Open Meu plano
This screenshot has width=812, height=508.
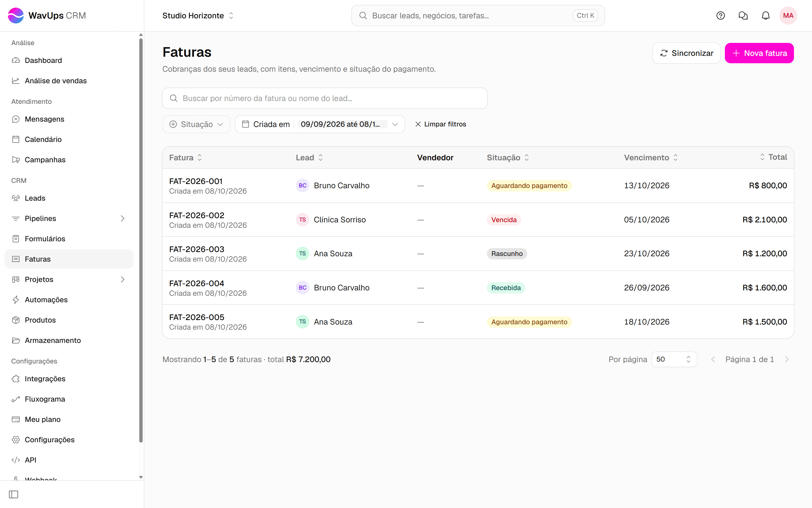pos(69,419)
